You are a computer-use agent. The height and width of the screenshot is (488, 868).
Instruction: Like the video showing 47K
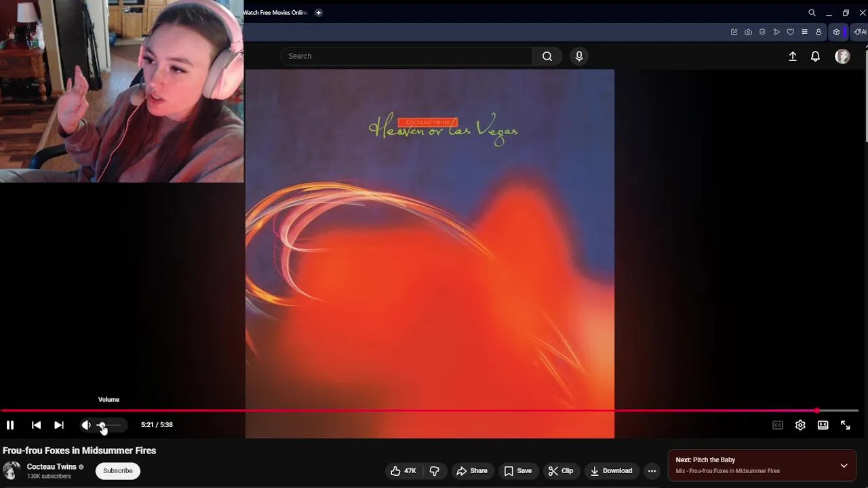403,471
